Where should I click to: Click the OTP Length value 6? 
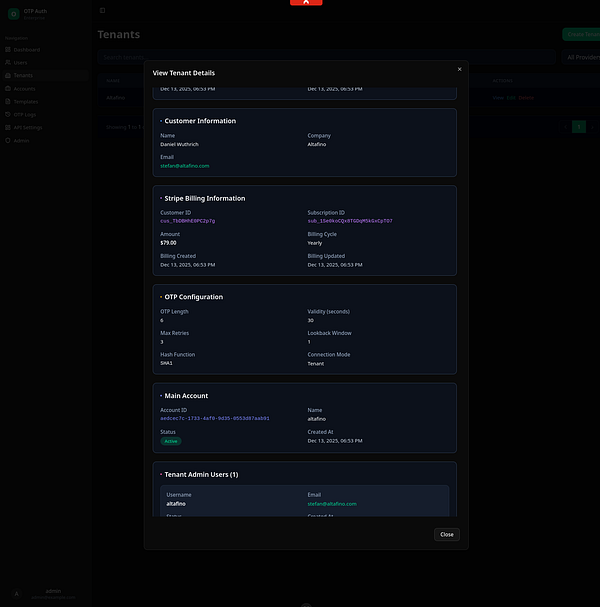coord(162,320)
